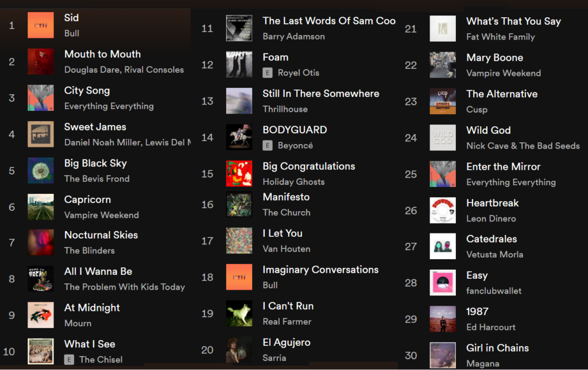Click the explicit badge beside The Chisel
588x370 pixels.
(69, 360)
